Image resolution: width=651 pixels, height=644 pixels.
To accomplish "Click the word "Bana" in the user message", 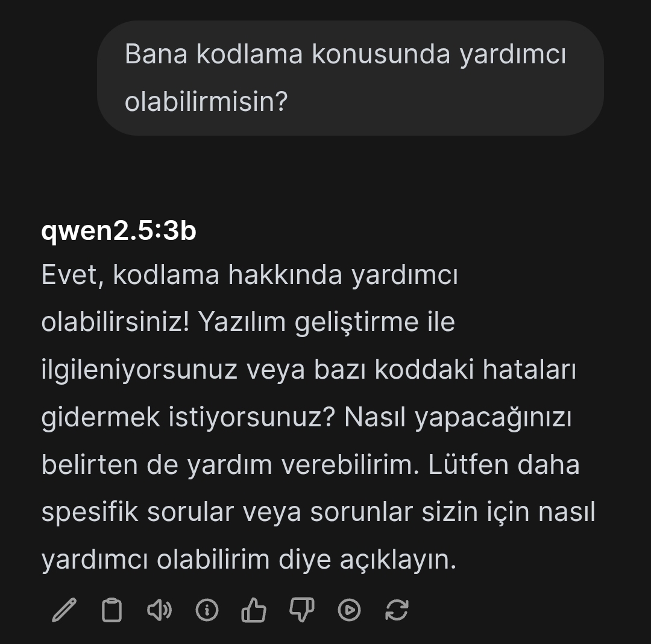I will pos(156,54).
